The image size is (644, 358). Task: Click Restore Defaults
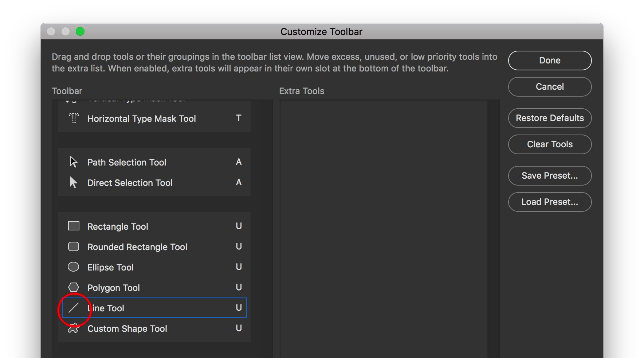(550, 118)
